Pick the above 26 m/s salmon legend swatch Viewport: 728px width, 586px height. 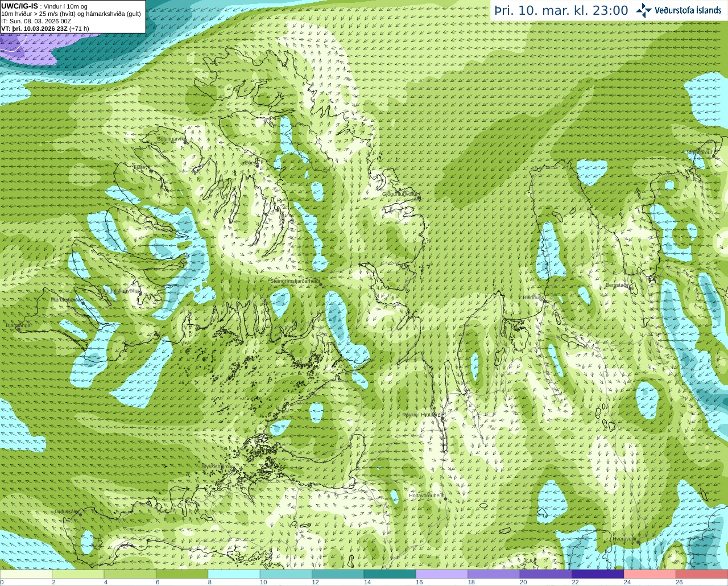[x=702, y=574]
